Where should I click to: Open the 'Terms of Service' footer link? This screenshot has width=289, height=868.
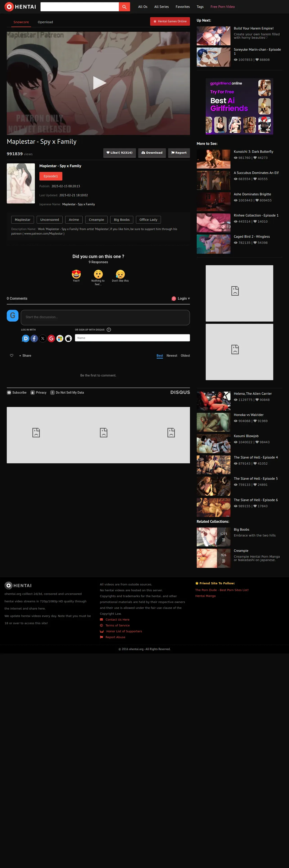click(x=117, y=625)
